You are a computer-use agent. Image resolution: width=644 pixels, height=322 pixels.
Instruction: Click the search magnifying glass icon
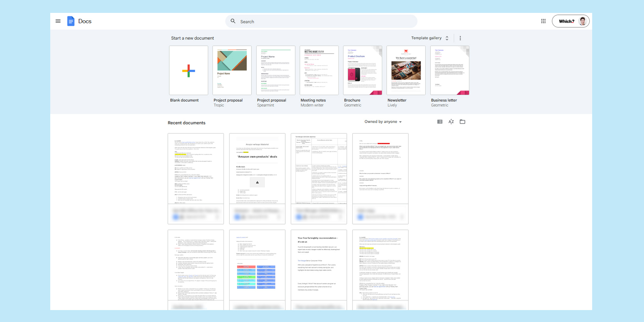pyautogui.click(x=233, y=21)
